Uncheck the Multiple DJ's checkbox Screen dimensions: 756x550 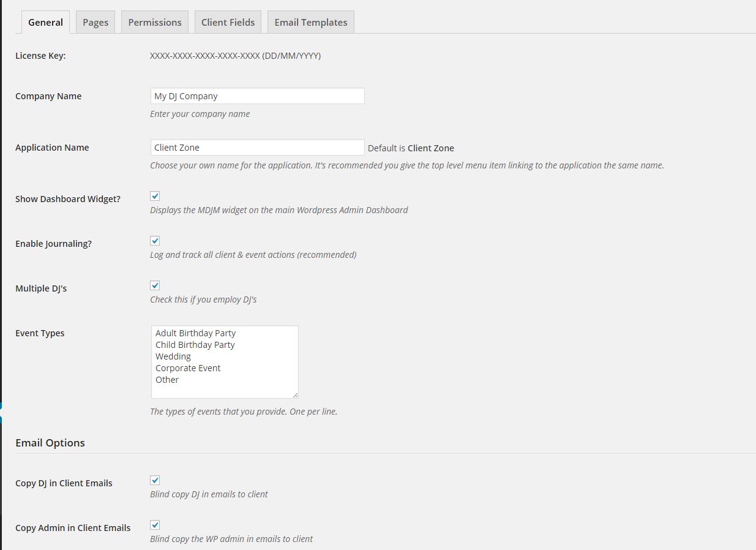click(x=155, y=285)
